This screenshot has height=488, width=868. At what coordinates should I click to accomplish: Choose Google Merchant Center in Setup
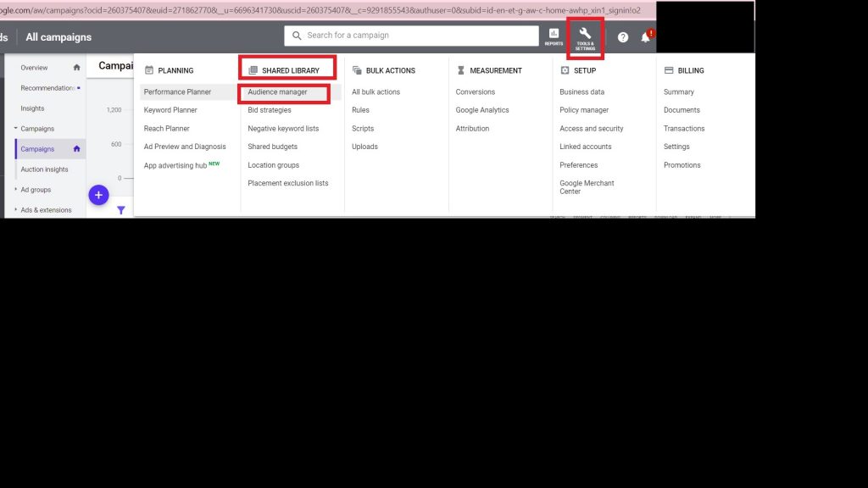587,187
